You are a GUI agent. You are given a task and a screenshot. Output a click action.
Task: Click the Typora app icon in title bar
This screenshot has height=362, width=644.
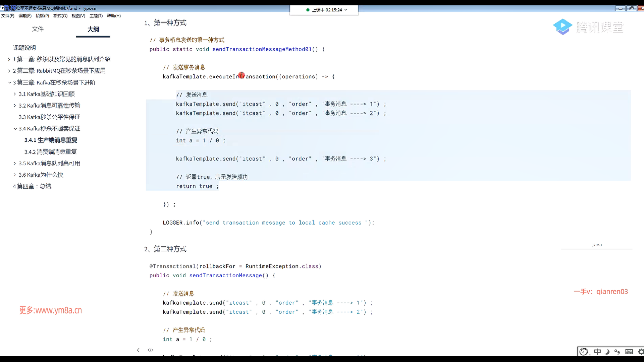(x=3, y=8)
